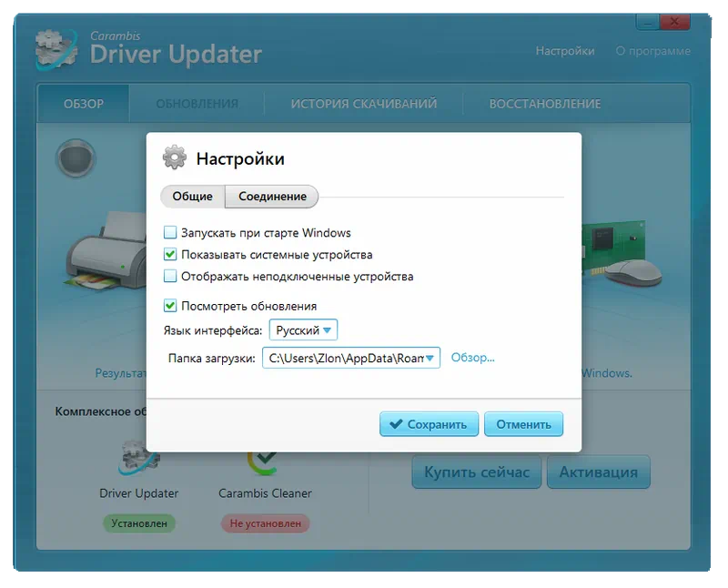Open О программе link in the header
This screenshot has width=728, height=588.
click(652, 51)
